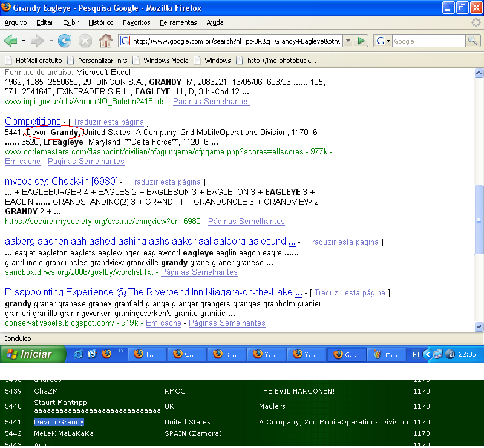
Task: Go to the Home page icon
Action: tap(105, 41)
